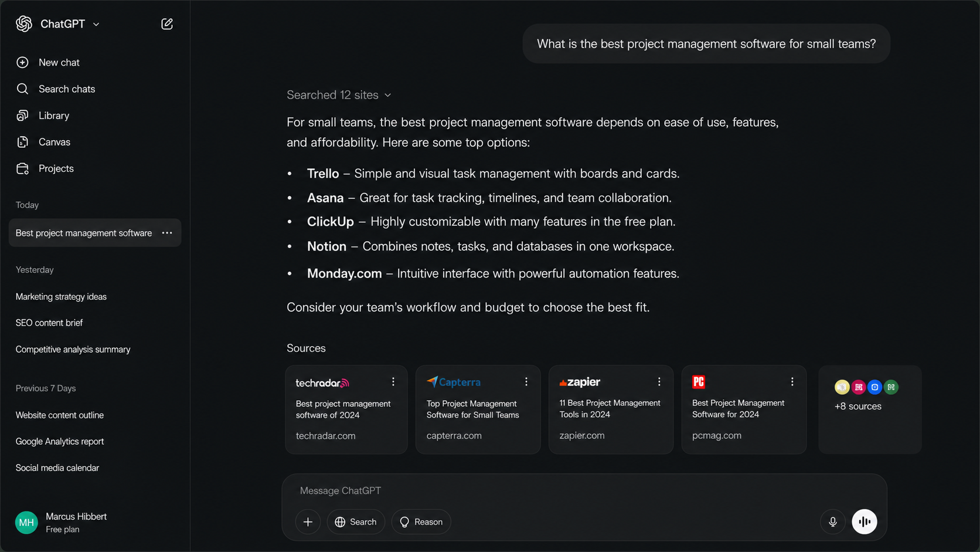The width and height of the screenshot is (980, 552).
Task: Click the Monday.com bullet text
Action: point(494,273)
